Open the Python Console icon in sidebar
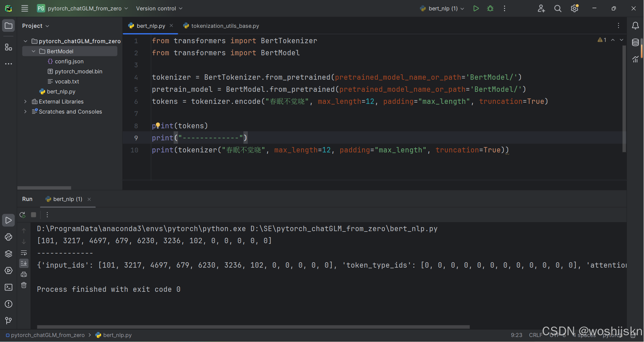This screenshot has width=644, height=342. (8, 237)
